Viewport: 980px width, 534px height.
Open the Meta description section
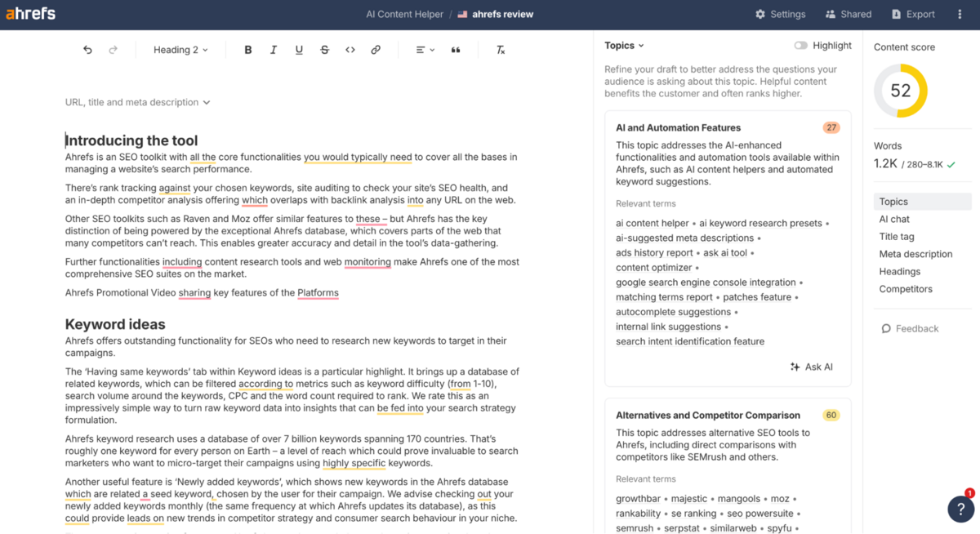pos(915,254)
